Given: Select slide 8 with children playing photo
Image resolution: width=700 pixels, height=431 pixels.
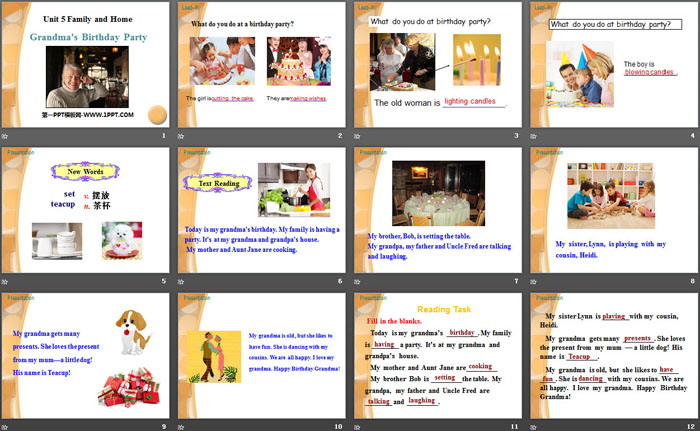Looking at the screenshot, I should click(x=614, y=210).
